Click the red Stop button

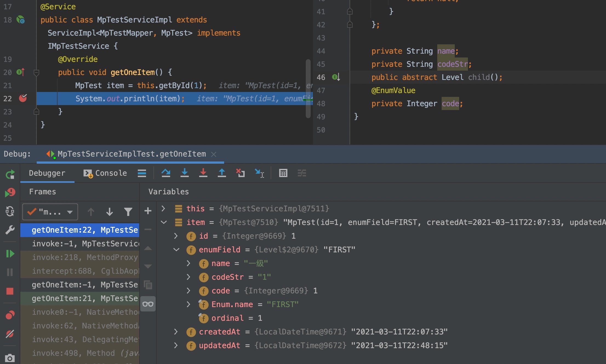10,291
